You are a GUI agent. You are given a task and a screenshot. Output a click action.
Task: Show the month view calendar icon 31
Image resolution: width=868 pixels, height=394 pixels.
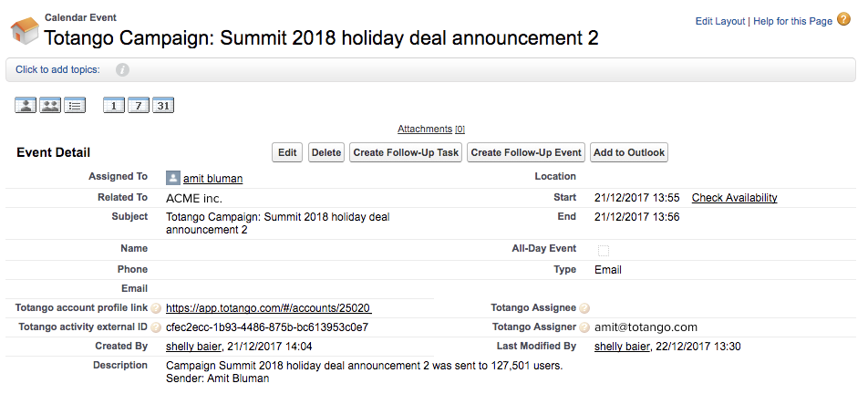163,105
